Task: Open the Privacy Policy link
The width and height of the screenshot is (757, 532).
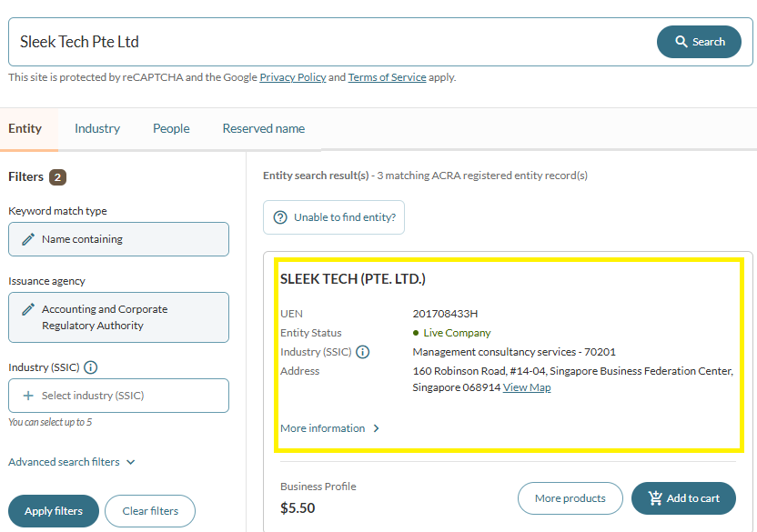Action: click(x=292, y=77)
